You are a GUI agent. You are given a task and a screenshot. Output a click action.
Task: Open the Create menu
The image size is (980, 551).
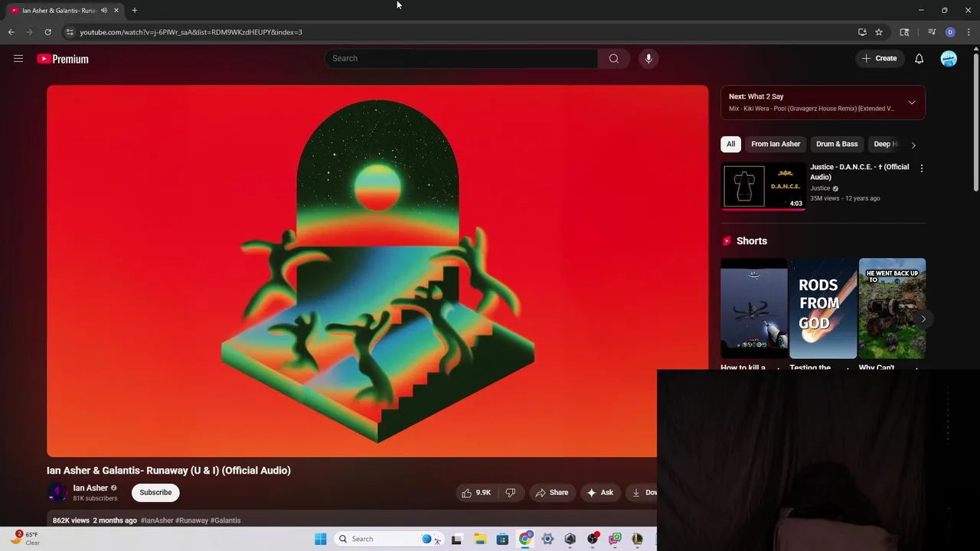879,58
